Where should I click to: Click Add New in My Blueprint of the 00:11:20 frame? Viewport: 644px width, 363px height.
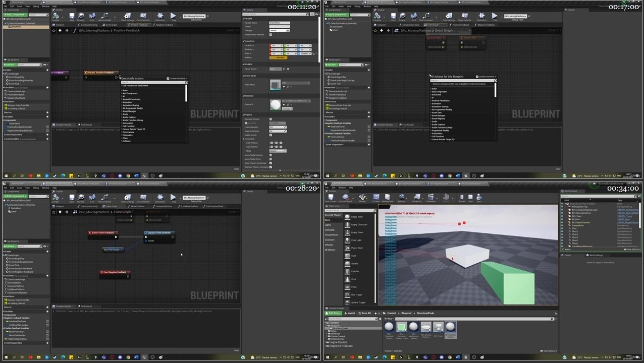(x=10, y=65)
